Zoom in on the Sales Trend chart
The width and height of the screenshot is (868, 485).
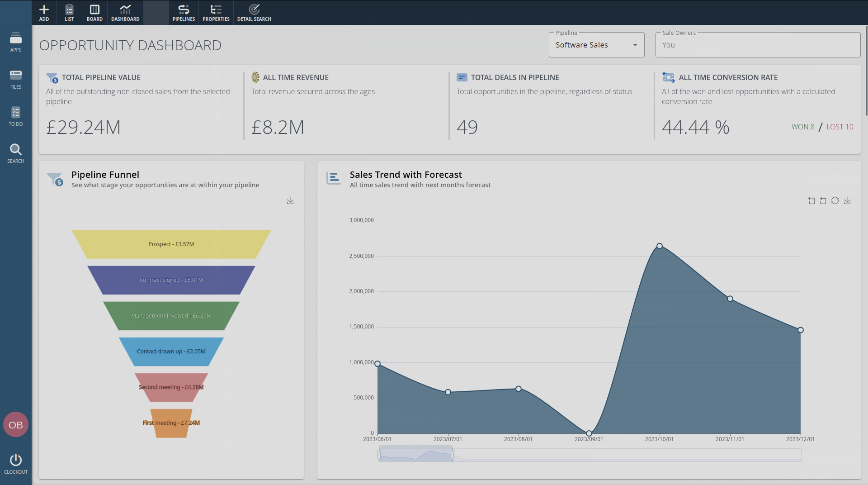(x=811, y=200)
